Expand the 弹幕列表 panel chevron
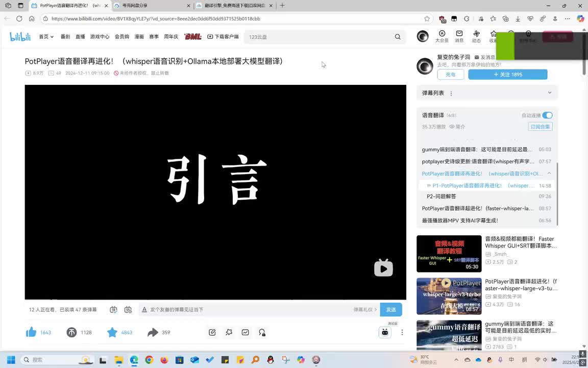Screen dimensions: 588x368 pos(550,93)
